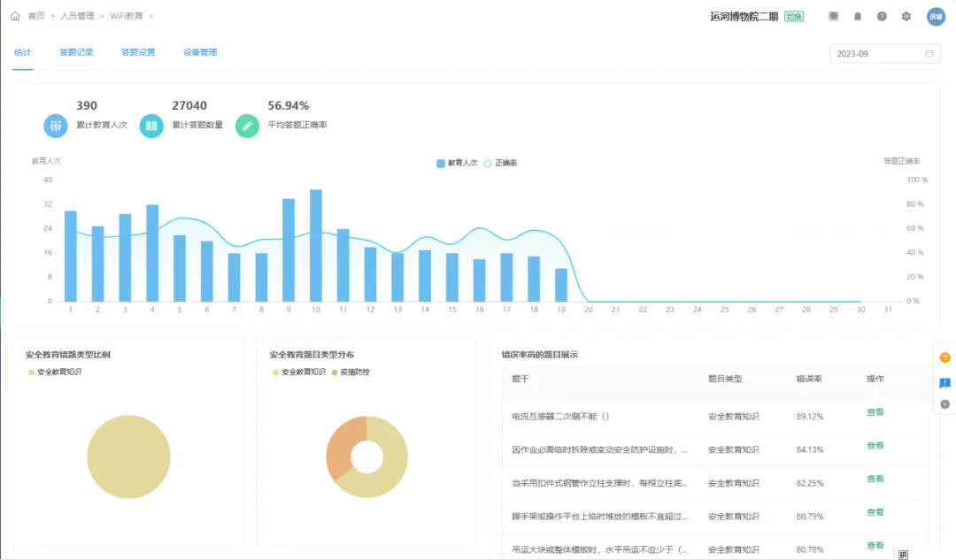Click the WiFi教育 breadcrumb
Viewport: 956px width, 560px height.
127,16
